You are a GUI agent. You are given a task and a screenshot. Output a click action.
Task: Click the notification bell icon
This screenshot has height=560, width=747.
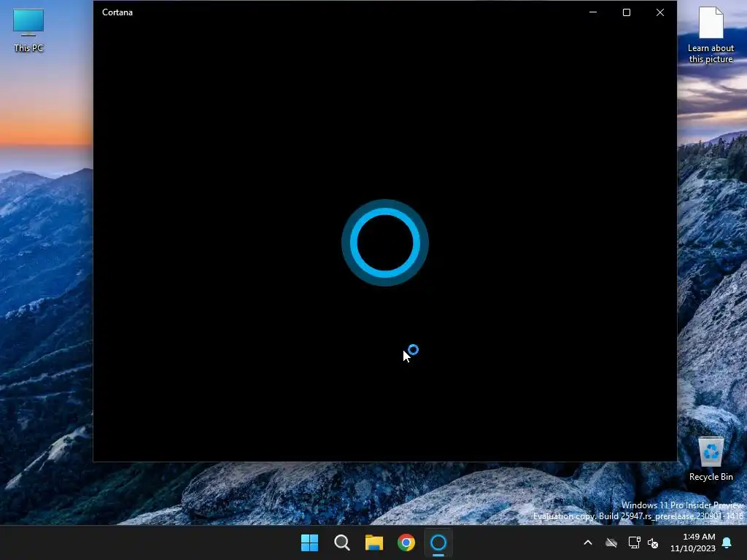(727, 542)
